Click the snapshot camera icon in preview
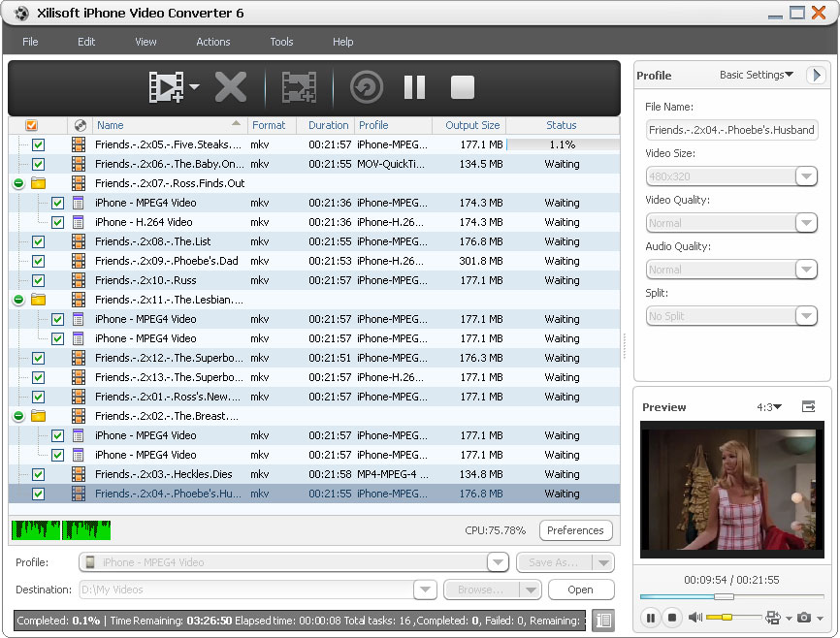840x638 pixels. (803, 618)
